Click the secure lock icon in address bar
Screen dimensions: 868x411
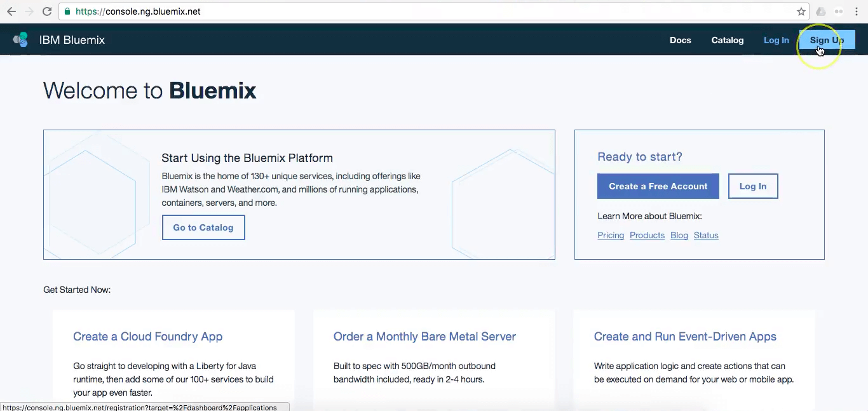point(67,11)
